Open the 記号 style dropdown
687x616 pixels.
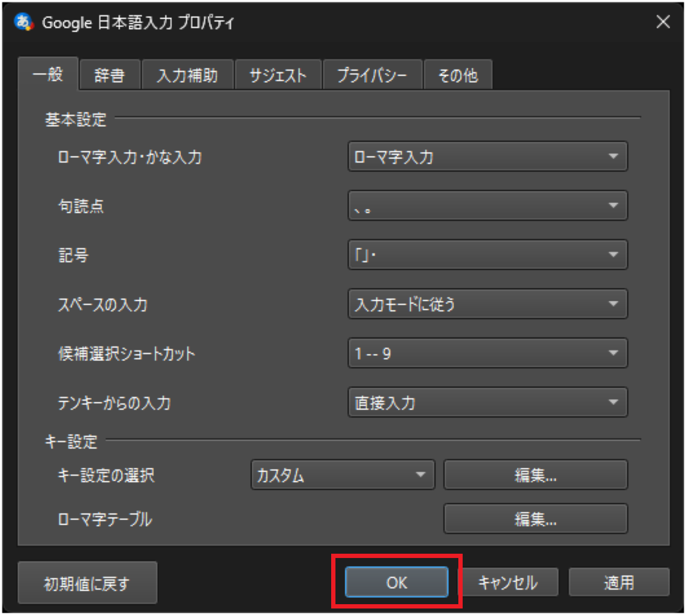tap(487, 255)
